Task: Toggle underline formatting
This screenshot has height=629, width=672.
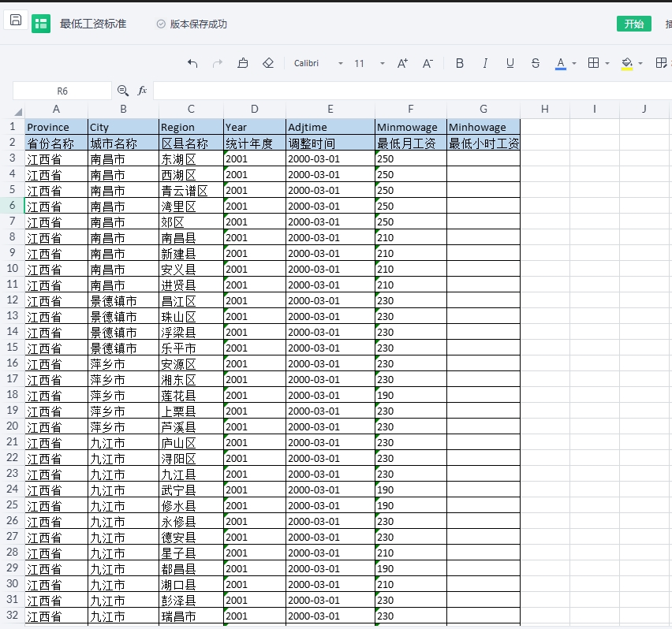Action: click(x=510, y=63)
